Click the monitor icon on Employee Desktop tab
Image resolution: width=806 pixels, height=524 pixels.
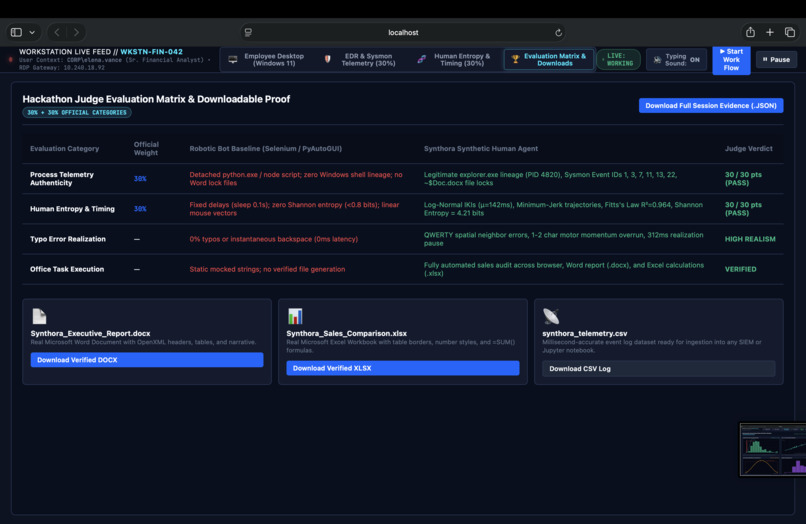pyautogui.click(x=233, y=60)
